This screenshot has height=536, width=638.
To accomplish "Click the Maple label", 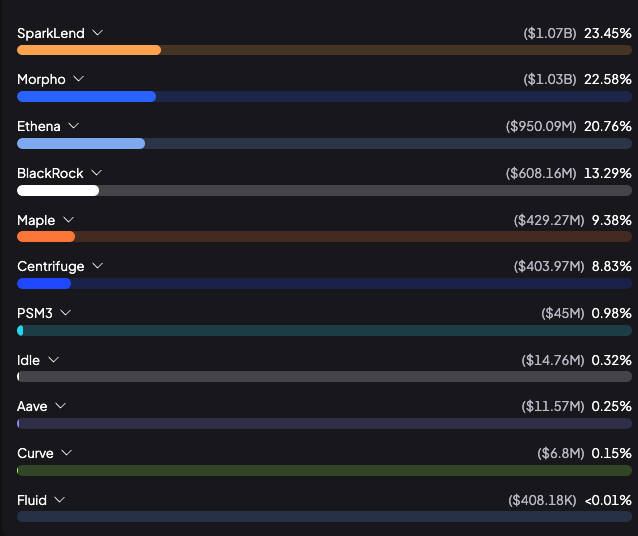I will (x=36, y=220).
